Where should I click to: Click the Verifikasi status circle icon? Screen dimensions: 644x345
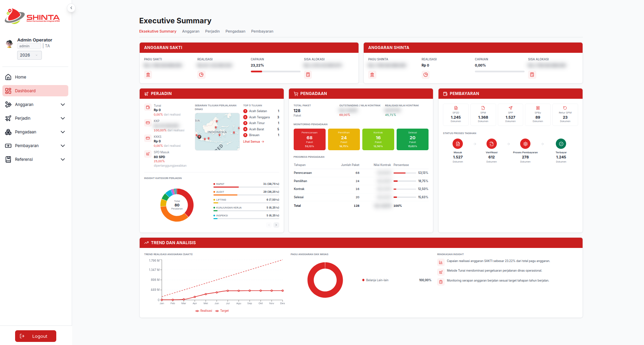point(491,144)
